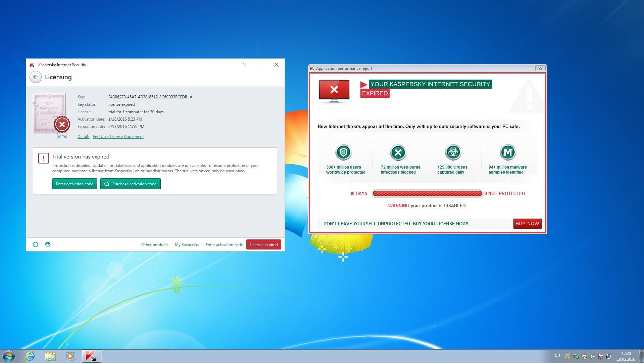The image size is (644, 364).
Task: Open My Kaspersky link
Action: pyautogui.click(x=187, y=245)
